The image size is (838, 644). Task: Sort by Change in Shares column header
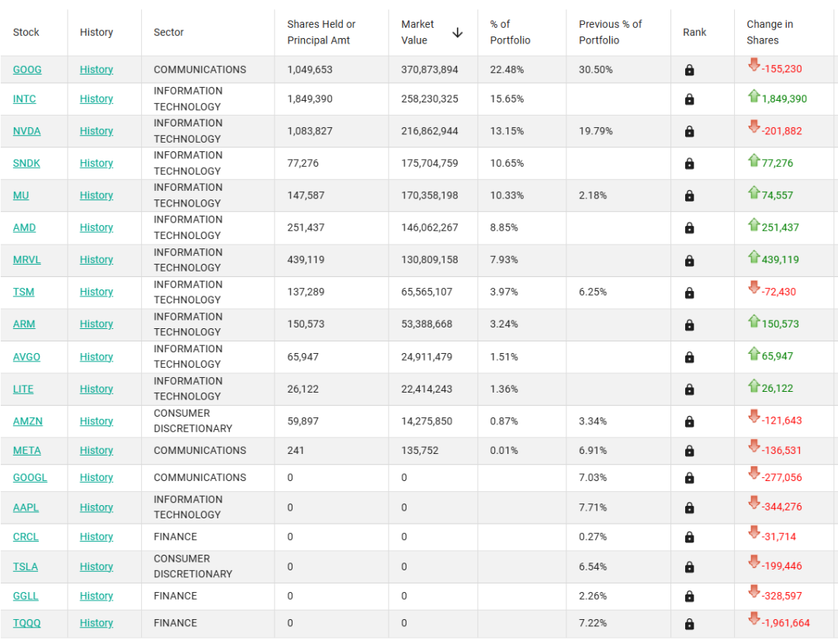tap(770, 32)
